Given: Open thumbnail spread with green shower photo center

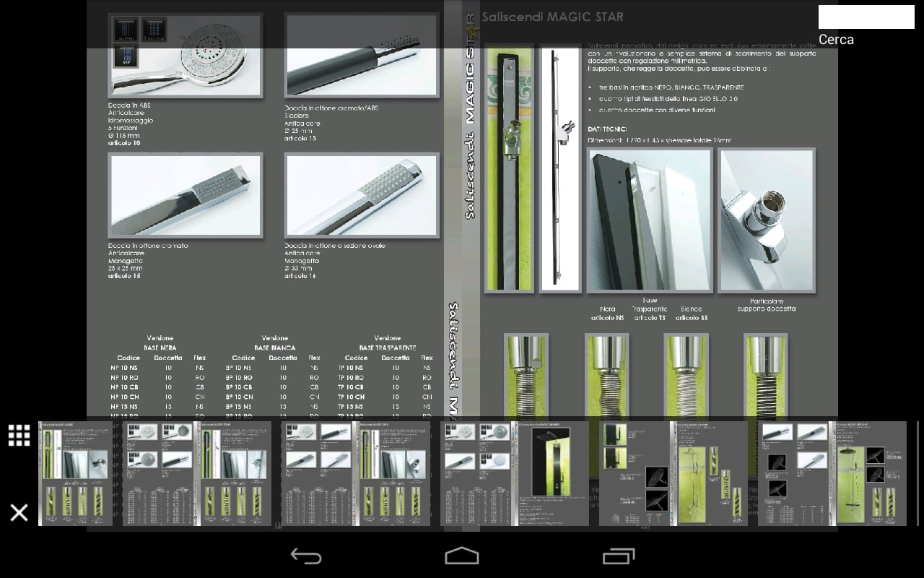Looking at the screenshot, I should pos(674,473).
